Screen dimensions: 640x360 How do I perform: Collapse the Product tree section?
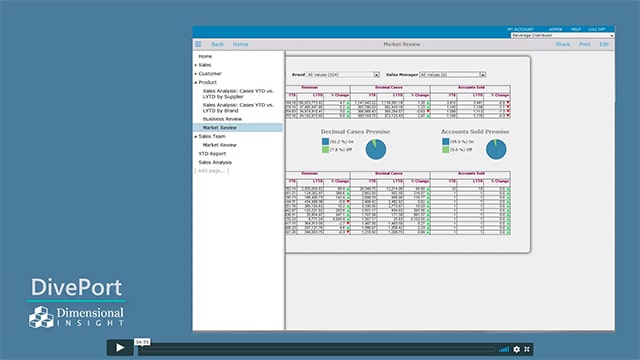(x=196, y=82)
